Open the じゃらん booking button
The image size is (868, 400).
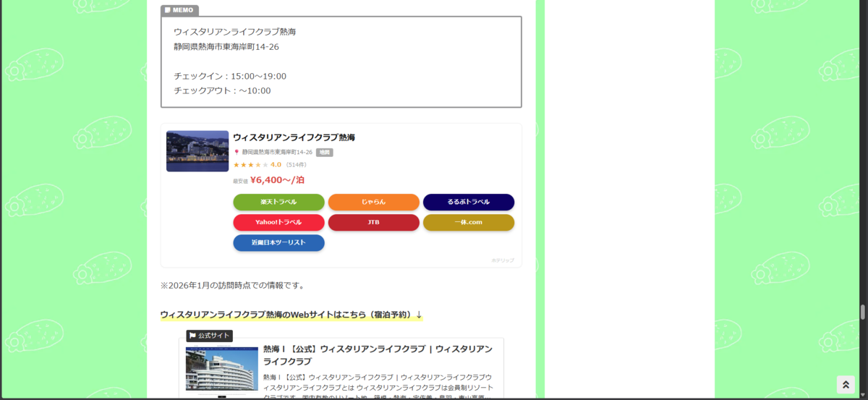pos(373,202)
